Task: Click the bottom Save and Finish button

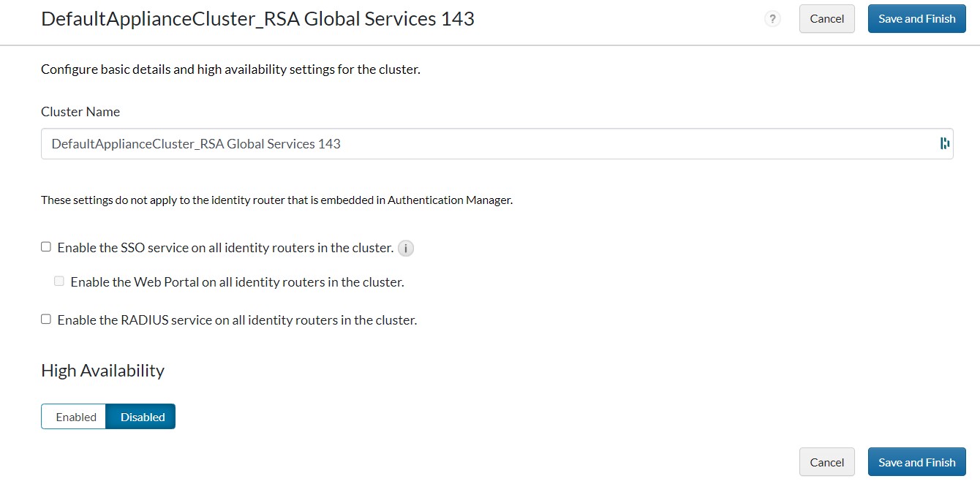Action: (x=916, y=462)
